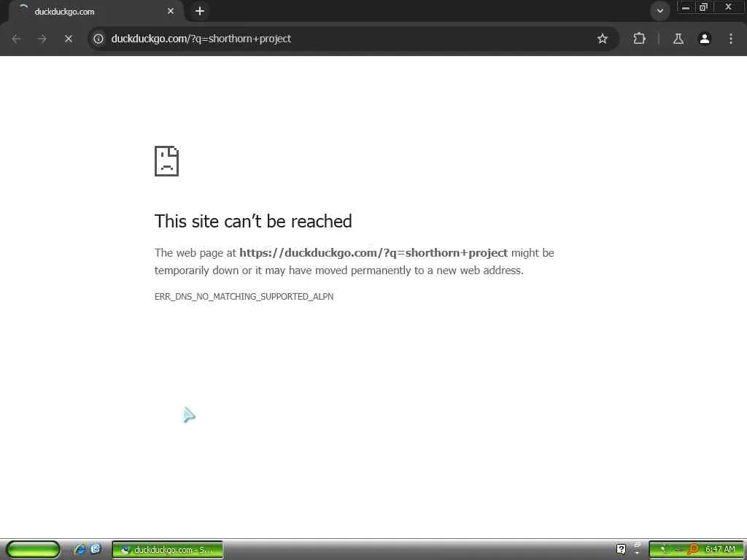Select duckduckgo.com taskbar button
The height and width of the screenshot is (560, 747).
167,550
